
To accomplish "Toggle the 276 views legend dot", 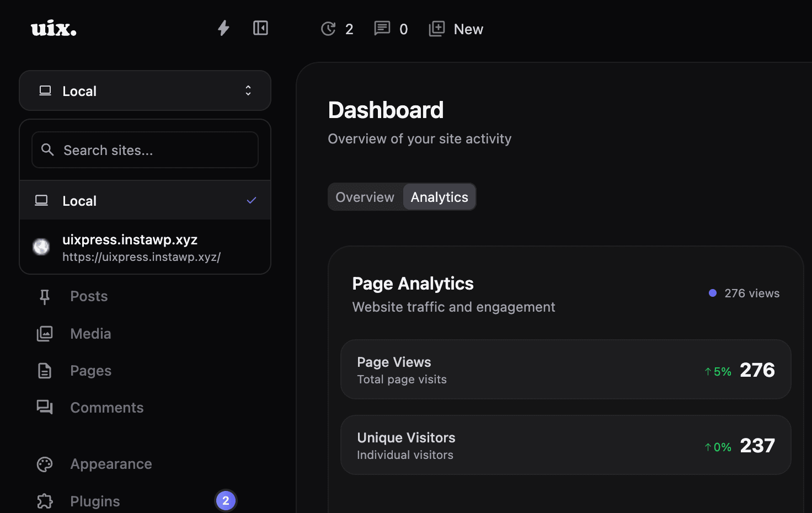I will [x=713, y=293].
